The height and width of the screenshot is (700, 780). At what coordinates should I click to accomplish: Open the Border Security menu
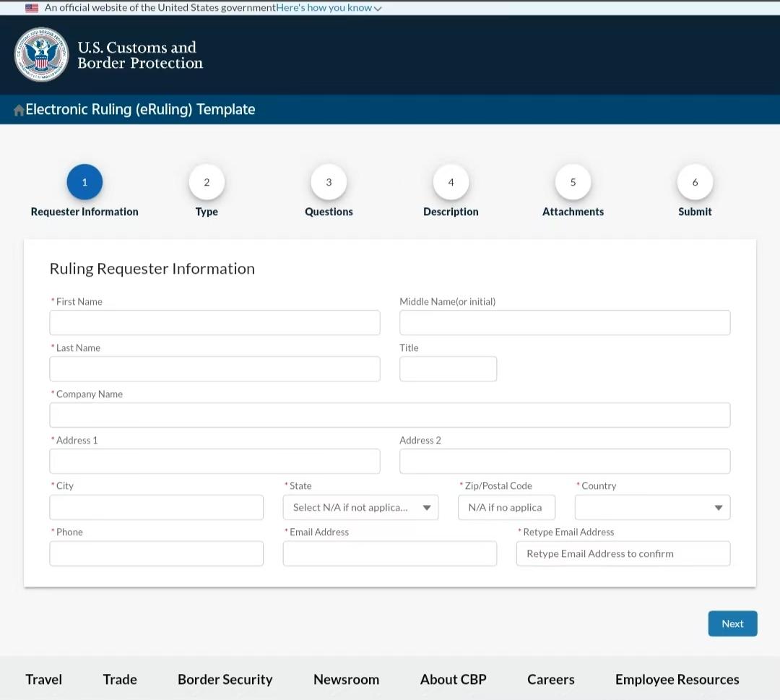point(225,680)
